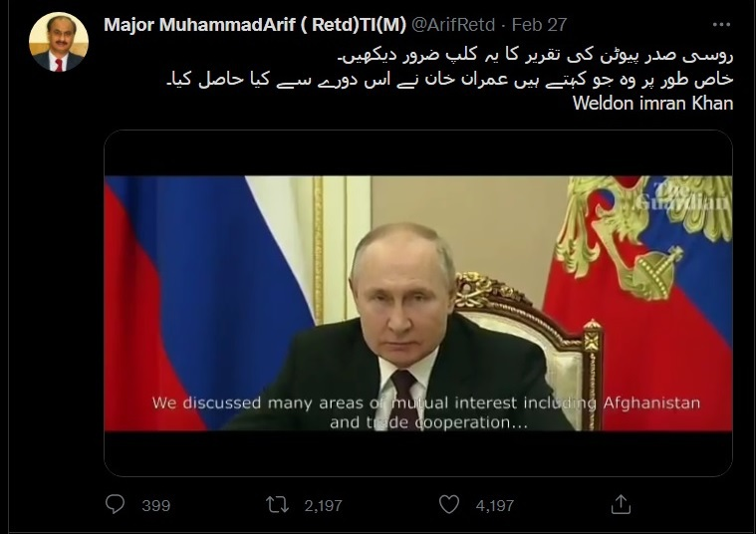Click the black bar below the video
756x534 pixels.
(418, 453)
